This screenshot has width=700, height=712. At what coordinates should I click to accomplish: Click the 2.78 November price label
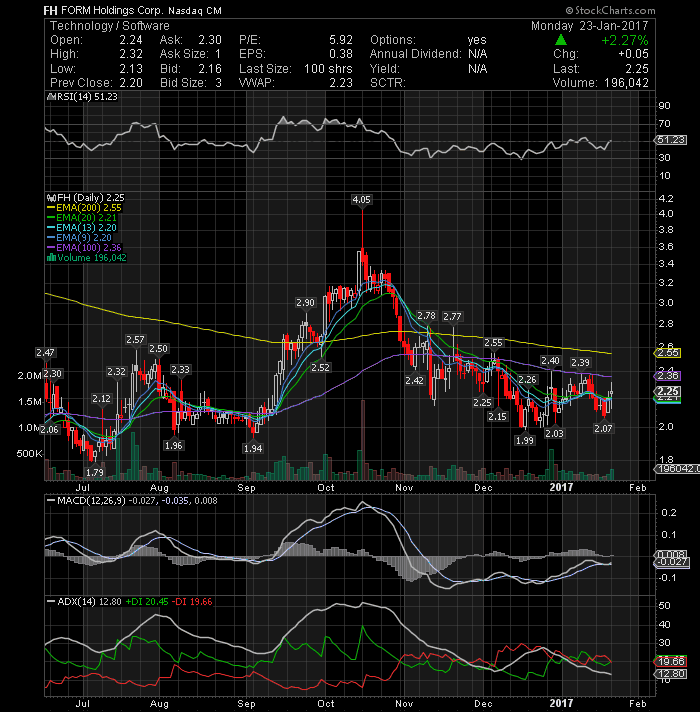(x=426, y=315)
